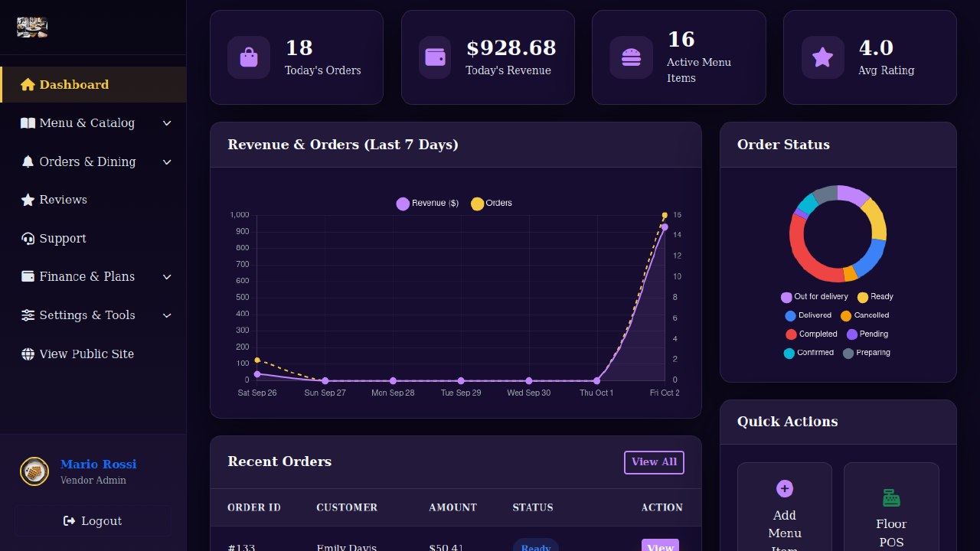This screenshot has height=551, width=980.
Task: Click the Reviews star icon in sidebar
Action: [x=28, y=200]
